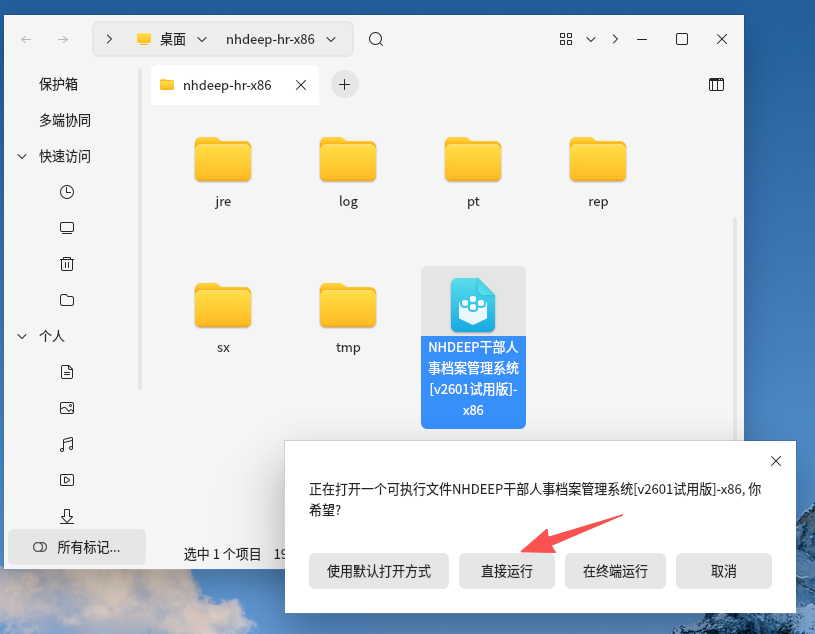Collapse the 快速访问 section
The width and height of the screenshot is (815, 634).
point(22,156)
